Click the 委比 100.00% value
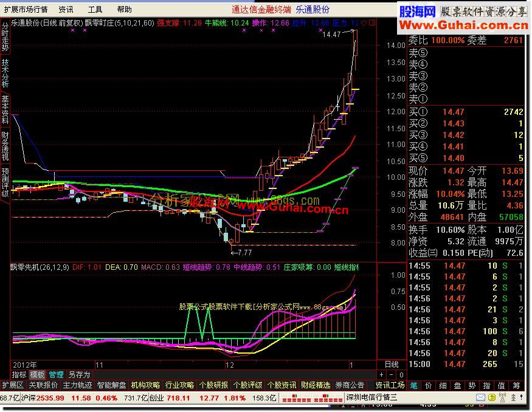This screenshot has height=412, width=532. [448, 40]
